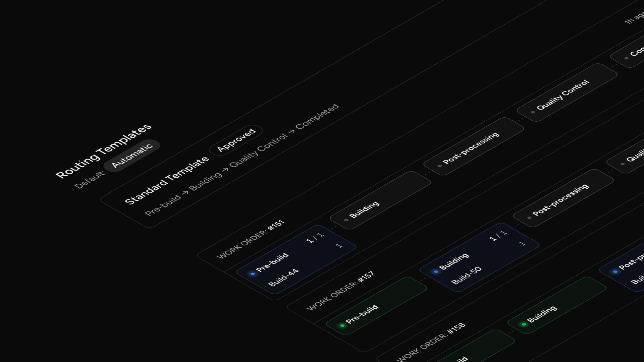644x362 pixels.
Task: Click Post-processing stage in order #157
Action: [x=563, y=198]
